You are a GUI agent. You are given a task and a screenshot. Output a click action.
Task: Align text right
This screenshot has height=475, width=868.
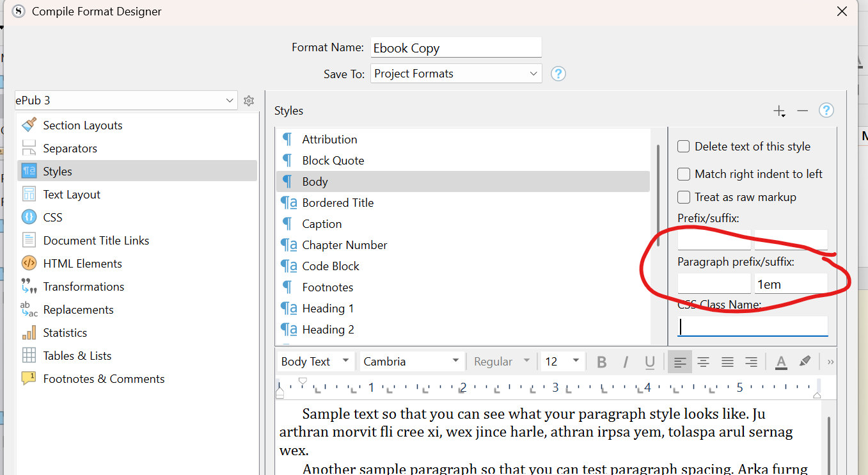[x=752, y=362]
